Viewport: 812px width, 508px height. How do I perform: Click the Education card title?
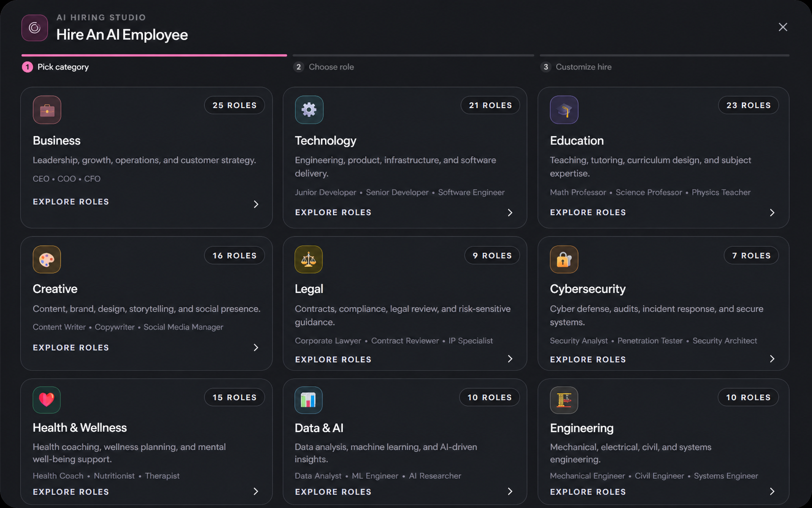pos(576,140)
